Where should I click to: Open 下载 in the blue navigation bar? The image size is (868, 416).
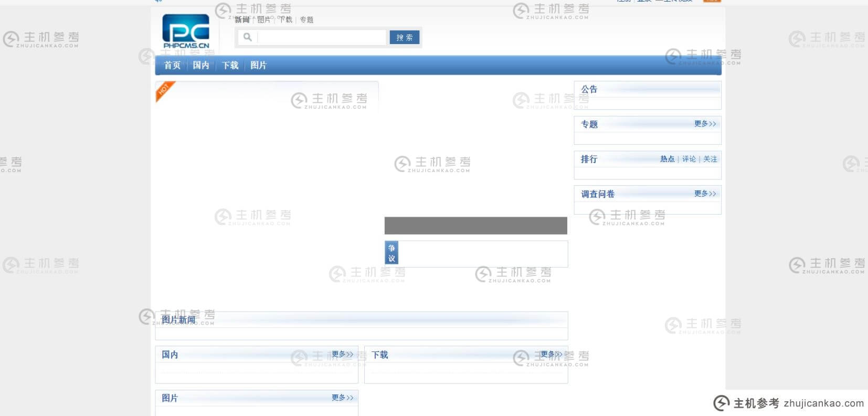coord(230,66)
